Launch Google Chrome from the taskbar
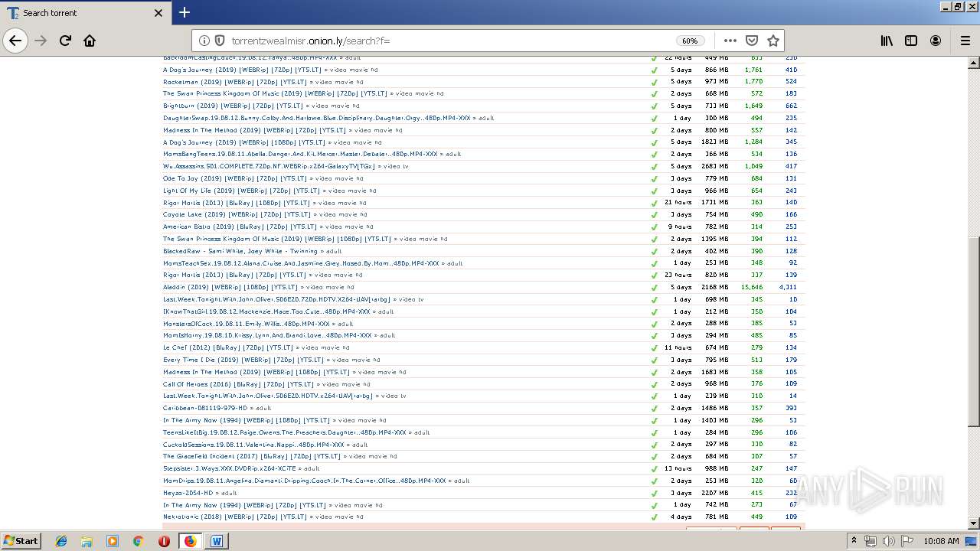 coord(138,541)
